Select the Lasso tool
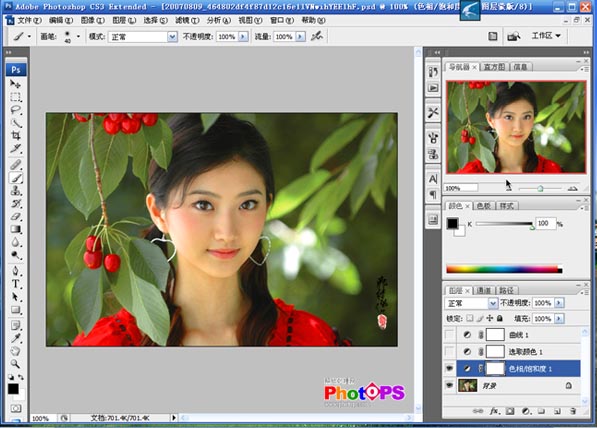597x428 pixels. pos(16,110)
